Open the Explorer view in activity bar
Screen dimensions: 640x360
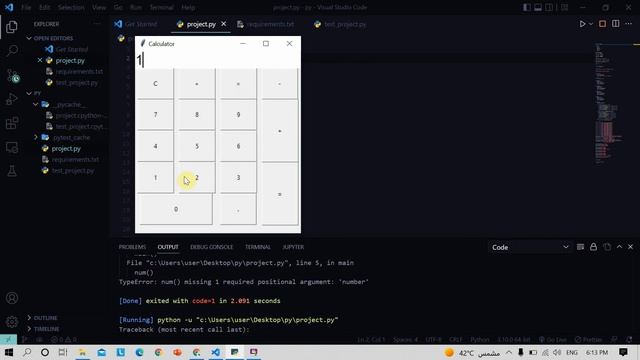tap(12, 27)
